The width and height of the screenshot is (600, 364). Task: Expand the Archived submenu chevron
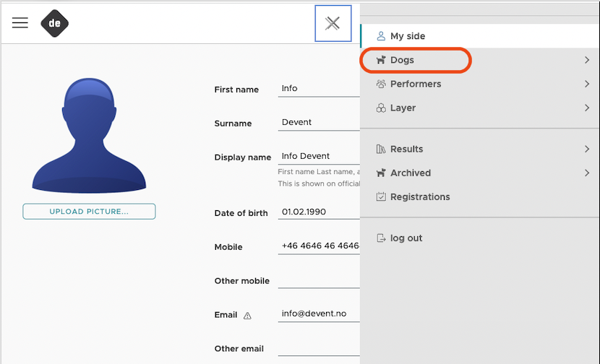click(587, 173)
